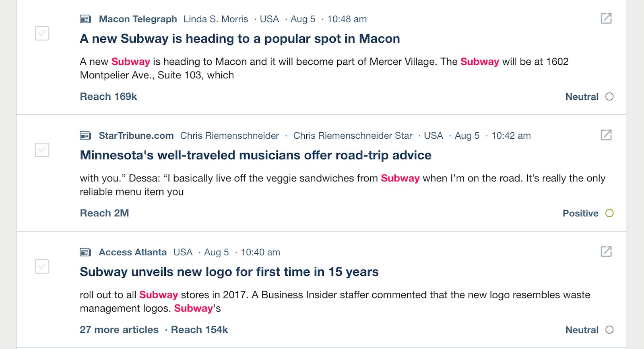
Task: Open 'Subway unveils new logo' headline
Action: pyautogui.click(x=229, y=272)
